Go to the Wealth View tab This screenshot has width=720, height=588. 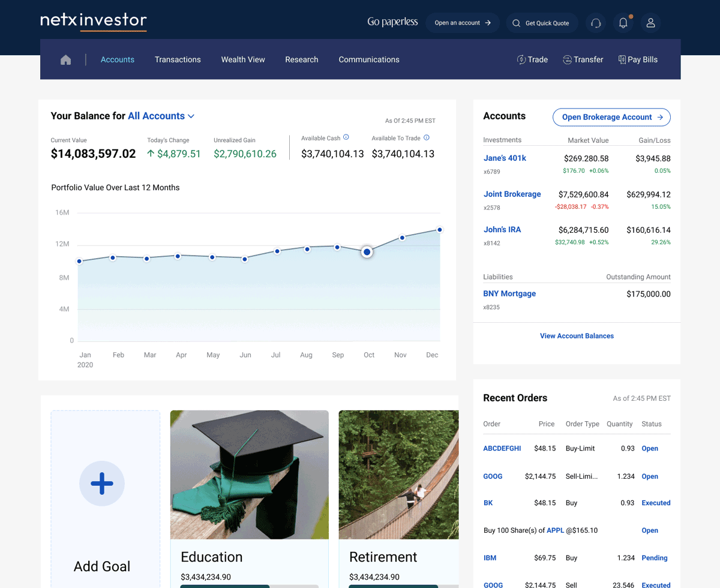pos(243,59)
